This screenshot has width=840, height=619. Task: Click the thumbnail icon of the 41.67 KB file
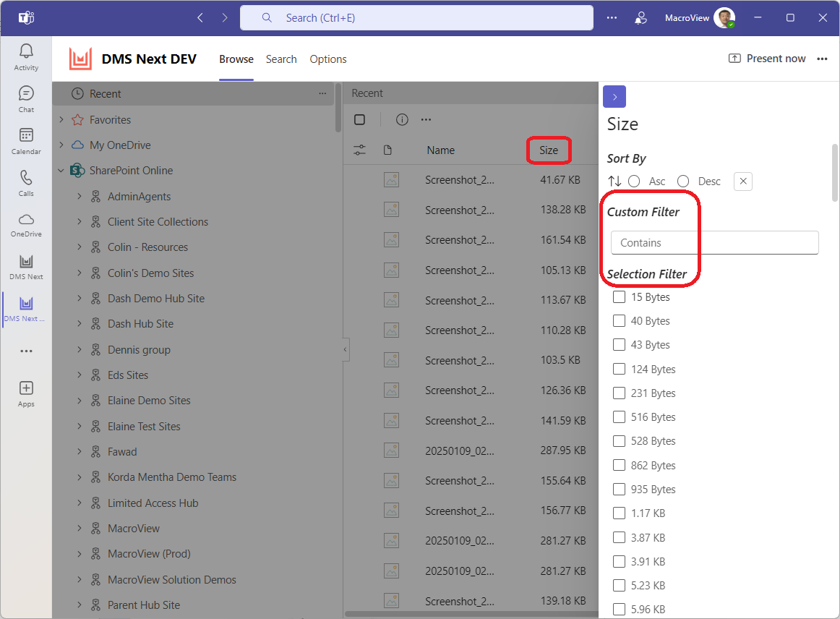click(392, 180)
